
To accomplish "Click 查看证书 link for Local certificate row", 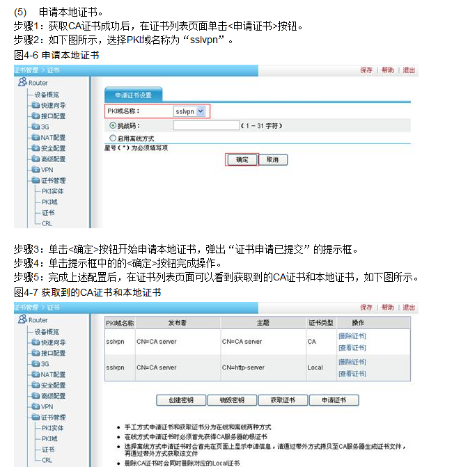I will 352,374.
